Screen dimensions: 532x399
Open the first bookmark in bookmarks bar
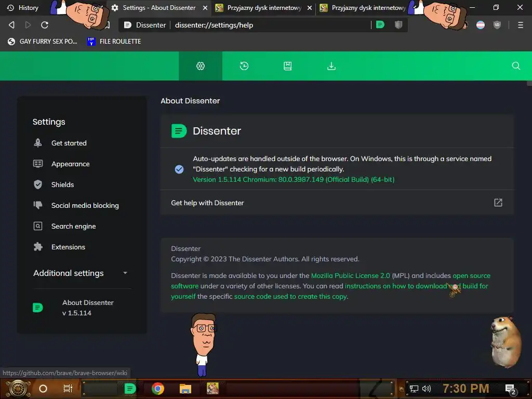coord(43,42)
